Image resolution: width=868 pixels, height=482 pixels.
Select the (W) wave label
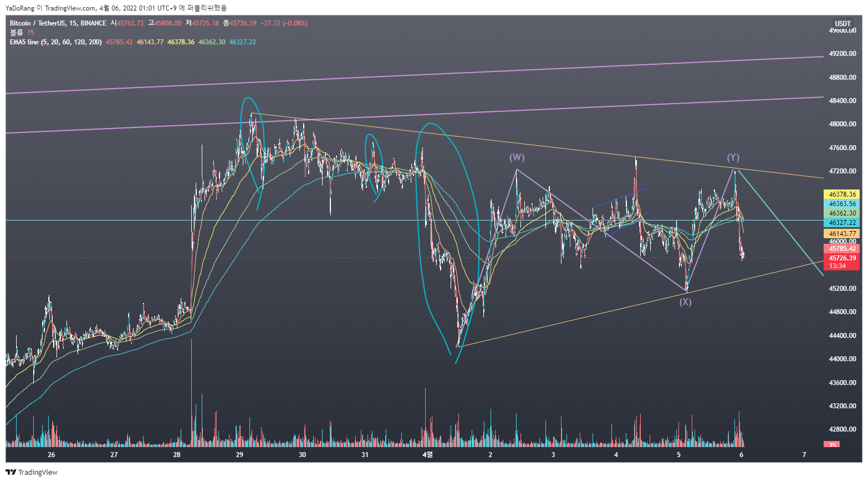(x=517, y=158)
